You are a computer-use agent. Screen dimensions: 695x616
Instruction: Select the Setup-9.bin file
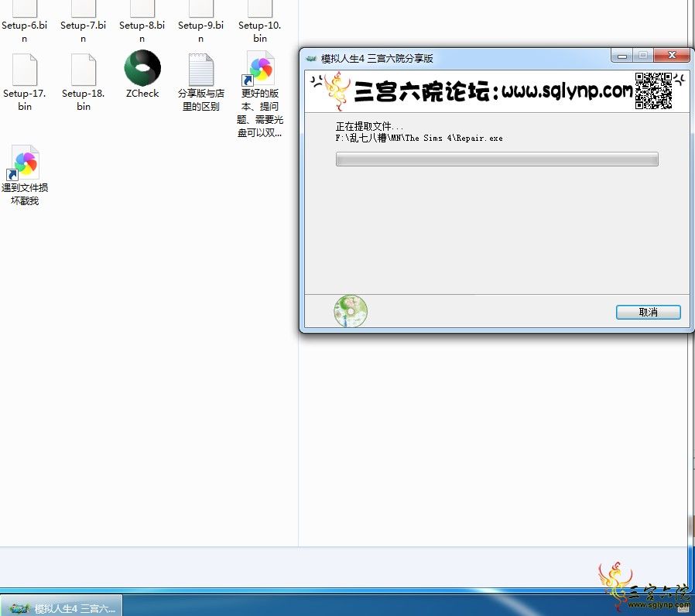(x=200, y=22)
